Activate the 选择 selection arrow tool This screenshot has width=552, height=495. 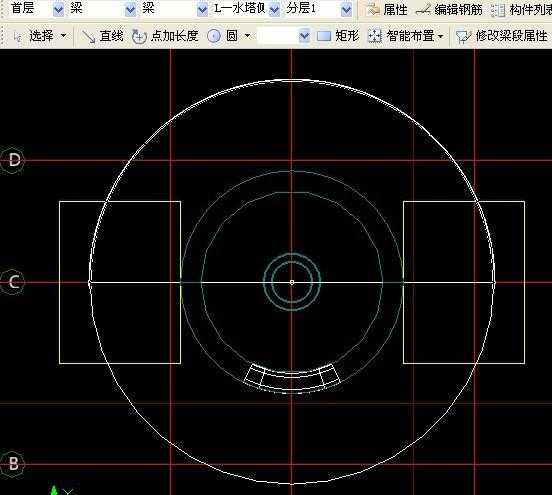click(17, 36)
